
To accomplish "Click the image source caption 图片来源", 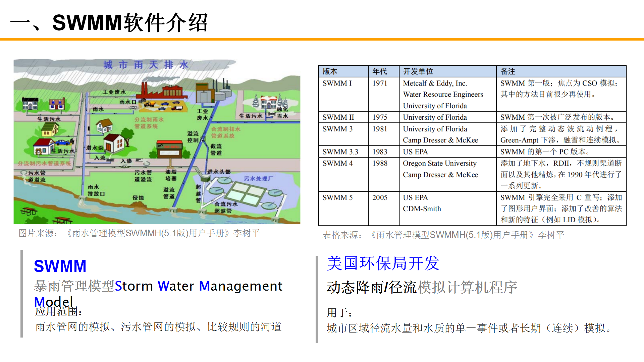I will point(139,233).
